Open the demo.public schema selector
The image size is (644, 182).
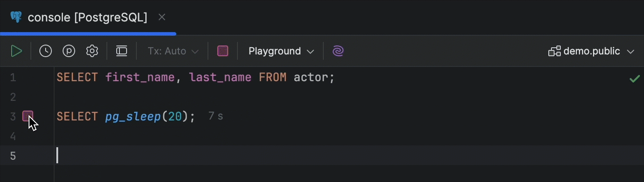coord(591,51)
